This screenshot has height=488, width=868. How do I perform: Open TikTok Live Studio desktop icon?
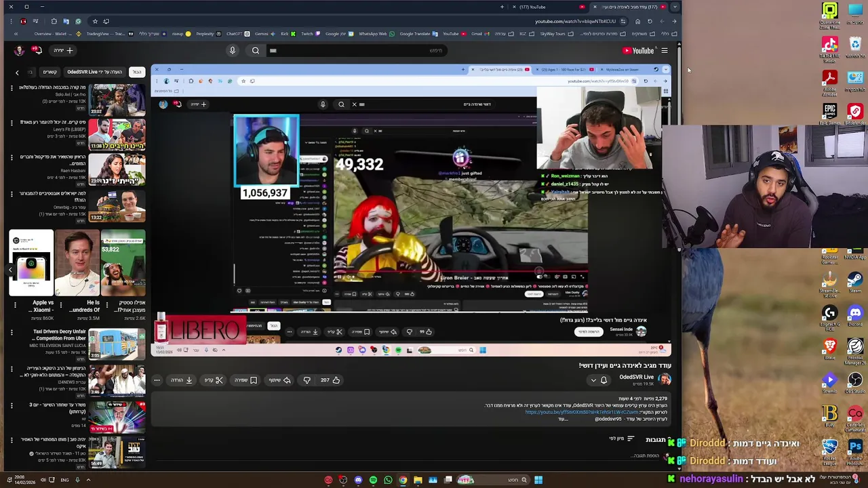click(x=829, y=47)
